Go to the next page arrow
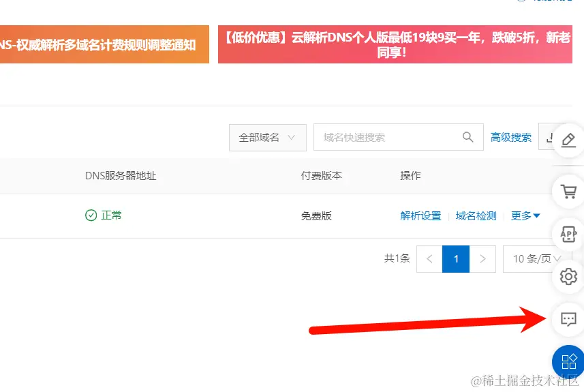The width and height of the screenshot is (584, 392). [x=482, y=258]
